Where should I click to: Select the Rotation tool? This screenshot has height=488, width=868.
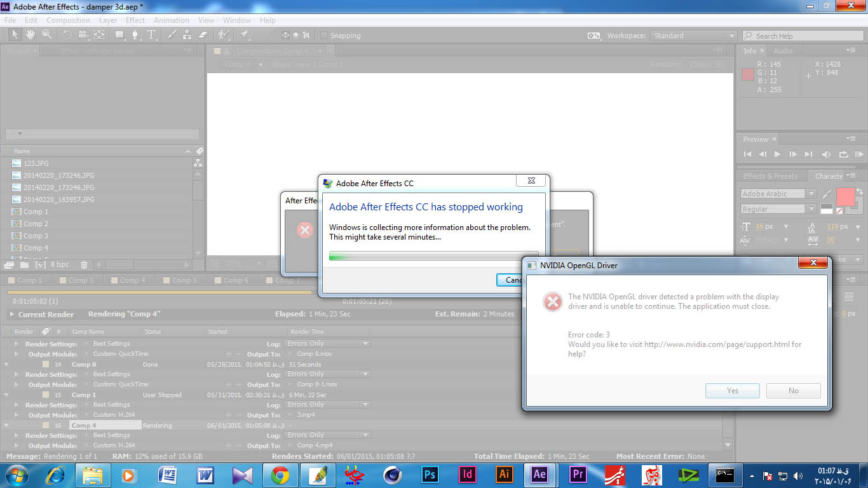point(67,35)
